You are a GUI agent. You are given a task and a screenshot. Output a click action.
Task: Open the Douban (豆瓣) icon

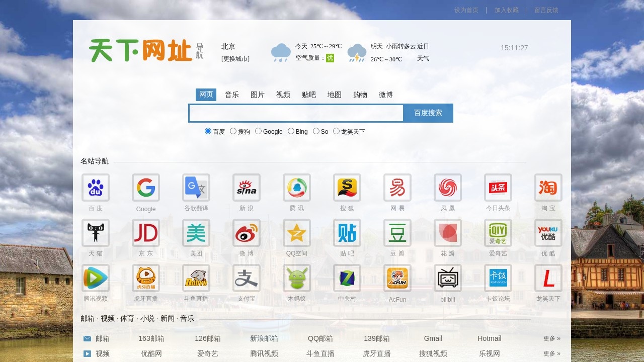(x=397, y=233)
